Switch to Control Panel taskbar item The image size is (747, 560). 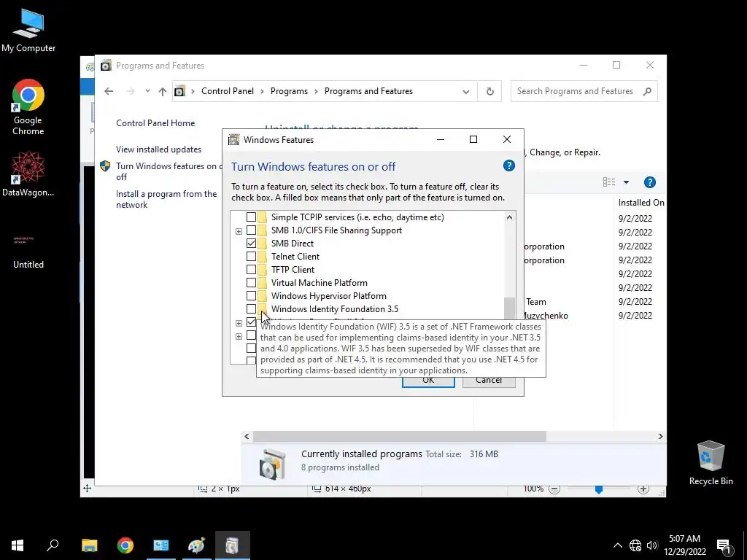[161, 545]
